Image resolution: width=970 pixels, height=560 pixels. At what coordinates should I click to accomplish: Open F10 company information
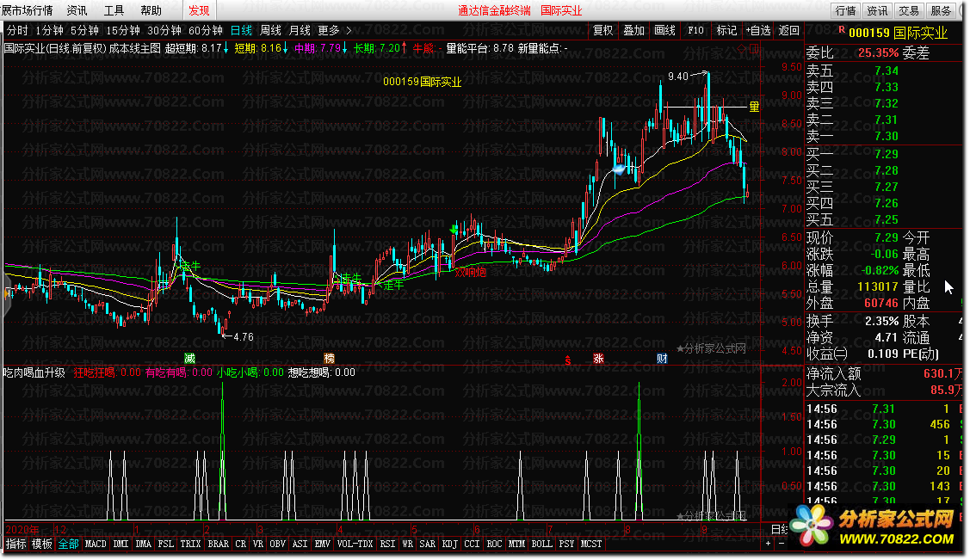tap(695, 30)
